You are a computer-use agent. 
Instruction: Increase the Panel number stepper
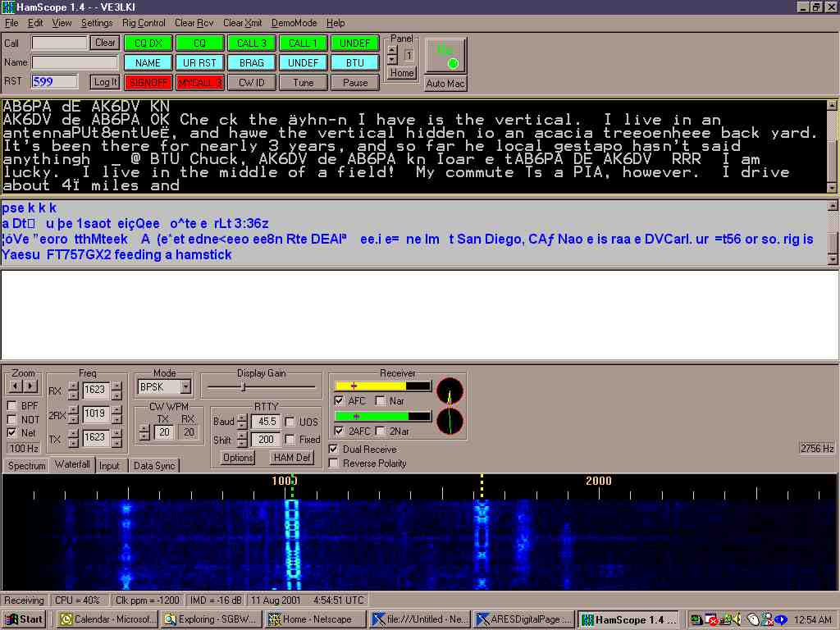(392, 50)
